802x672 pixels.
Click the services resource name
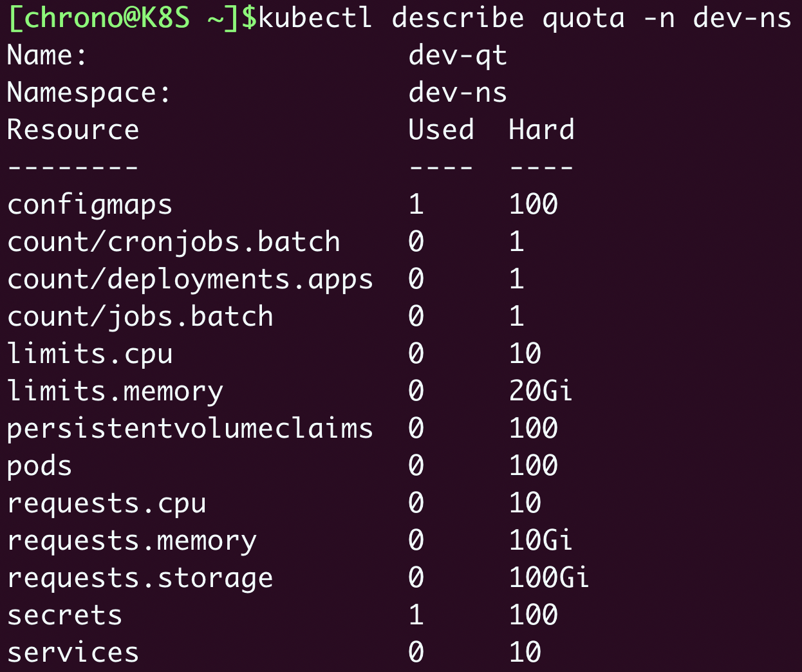coord(73,653)
